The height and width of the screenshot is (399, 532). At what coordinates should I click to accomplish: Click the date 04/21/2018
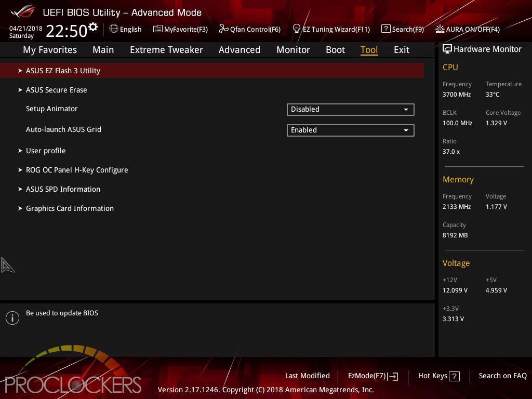click(26, 29)
